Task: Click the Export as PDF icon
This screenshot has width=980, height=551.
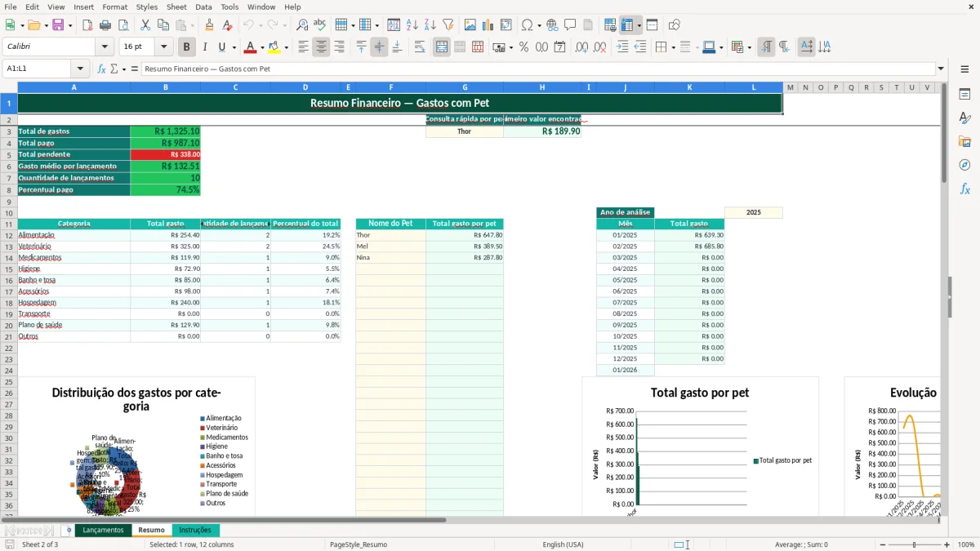Action: (87, 25)
